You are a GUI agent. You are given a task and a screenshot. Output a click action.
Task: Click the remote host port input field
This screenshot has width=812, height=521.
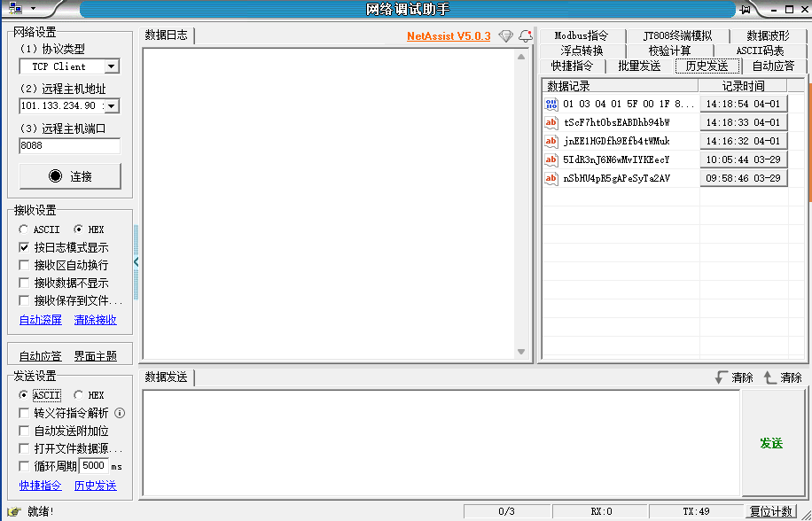point(69,146)
